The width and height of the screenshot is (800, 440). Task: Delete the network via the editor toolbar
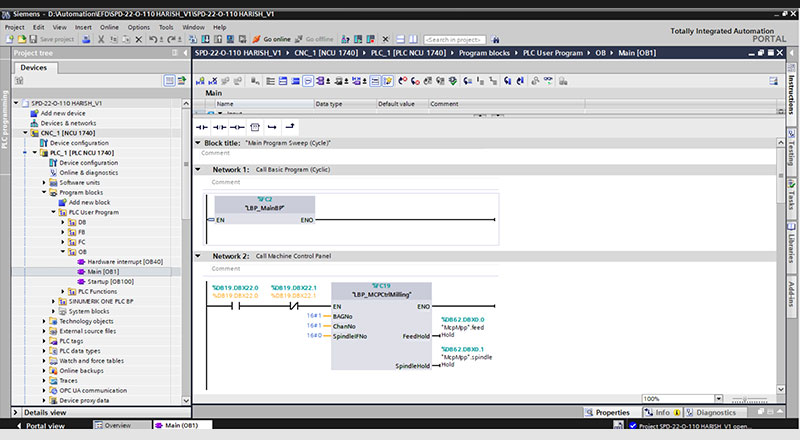click(x=213, y=81)
